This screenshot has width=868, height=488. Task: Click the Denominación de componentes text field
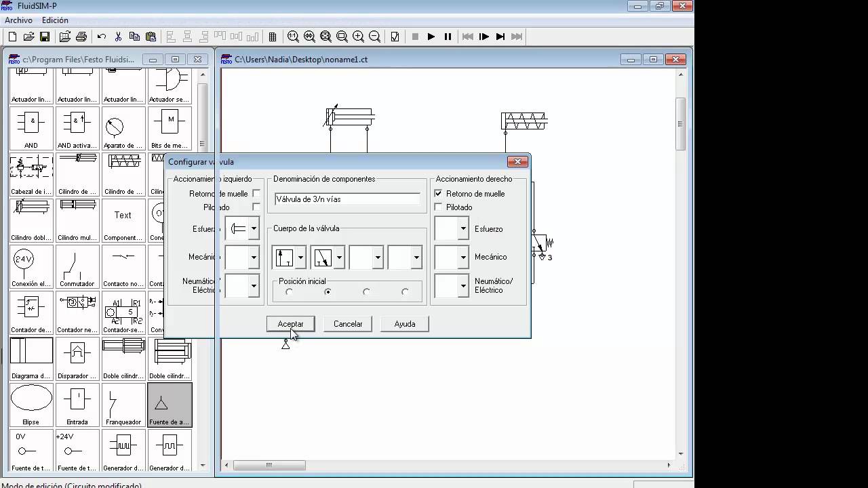pos(347,199)
